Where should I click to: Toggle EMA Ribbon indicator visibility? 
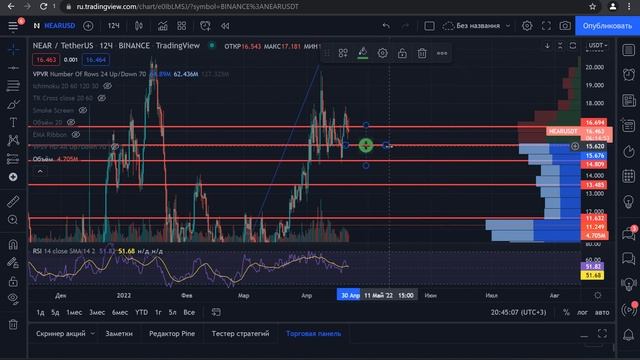[76, 134]
